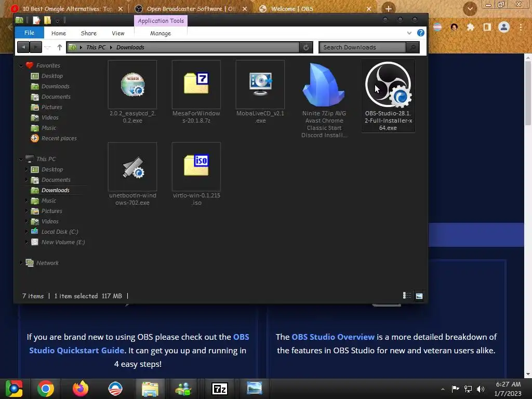Click the Search Downloads field
The height and width of the screenshot is (399, 532).
pos(362,47)
